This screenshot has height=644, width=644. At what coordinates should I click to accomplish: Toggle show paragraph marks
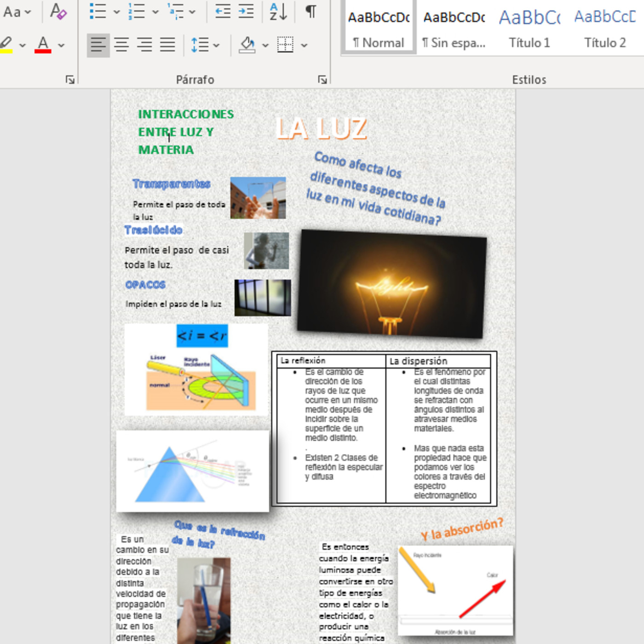tap(311, 11)
